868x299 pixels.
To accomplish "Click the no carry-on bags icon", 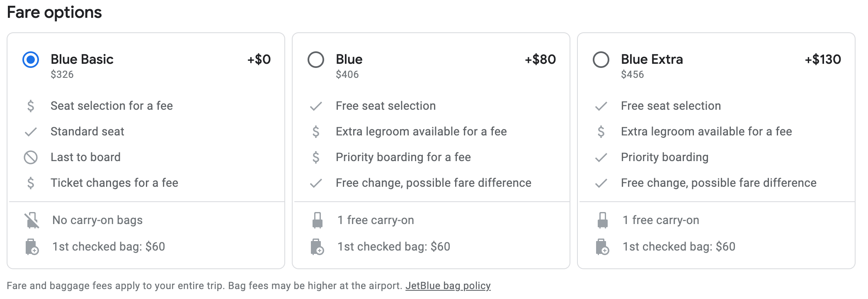I will pyautogui.click(x=32, y=220).
